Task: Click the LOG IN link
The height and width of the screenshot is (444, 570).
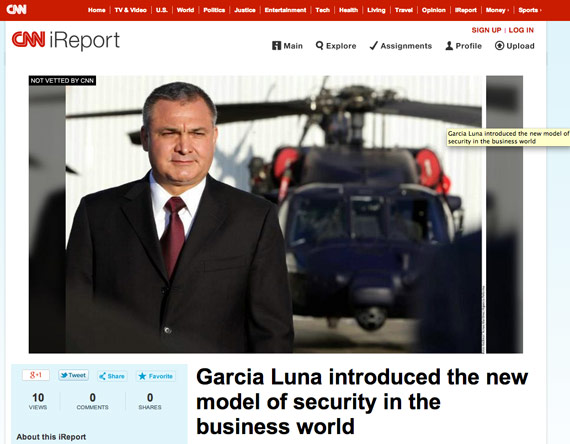Action: point(521,30)
